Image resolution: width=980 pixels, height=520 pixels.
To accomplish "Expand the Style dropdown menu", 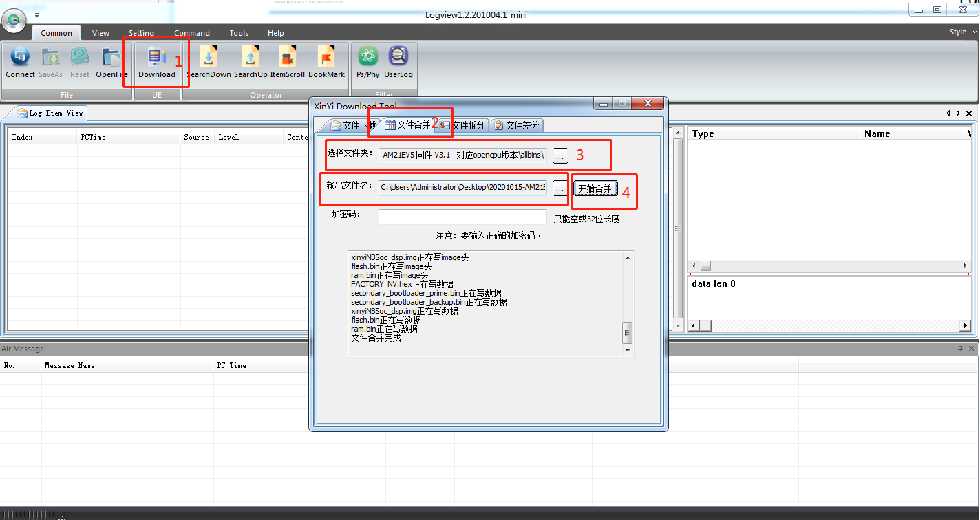I will 962,32.
